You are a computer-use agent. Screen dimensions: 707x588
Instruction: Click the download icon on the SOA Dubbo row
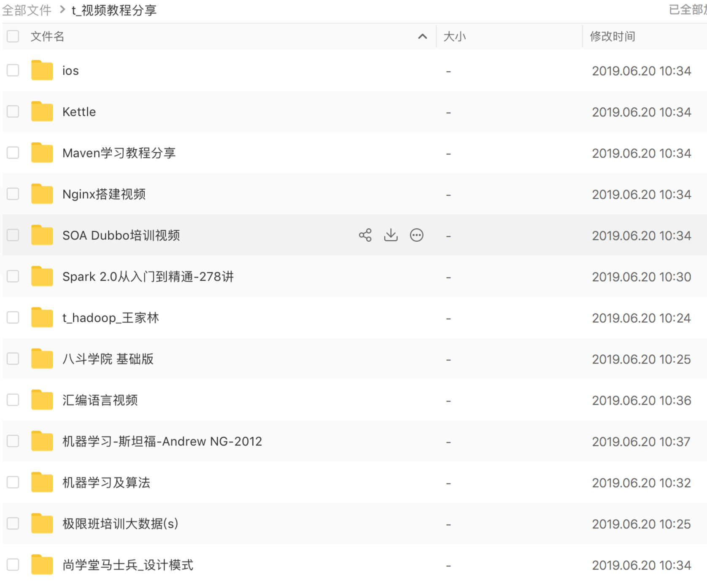point(391,235)
